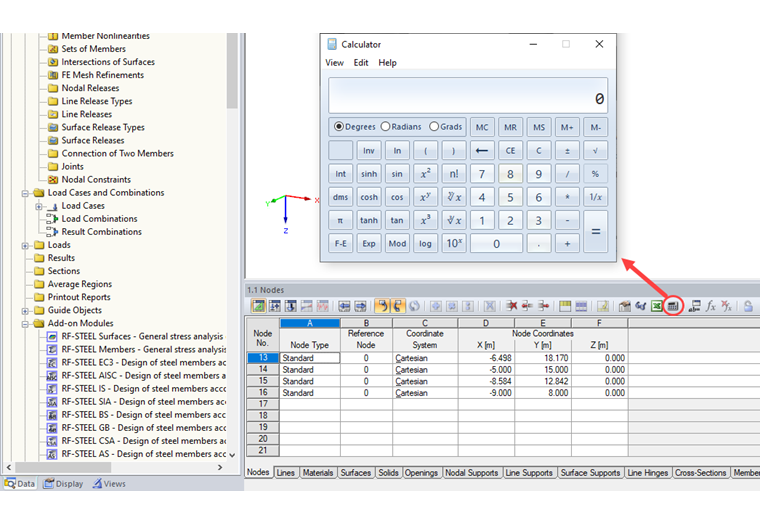The image size is (760, 524).
Task: Expand the Guide Objects tree node
Action: (x=25, y=311)
